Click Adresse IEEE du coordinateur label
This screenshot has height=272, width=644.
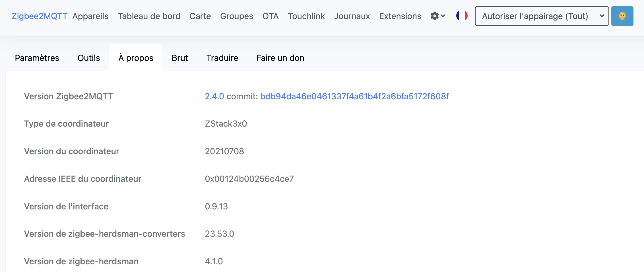(83, 179)
